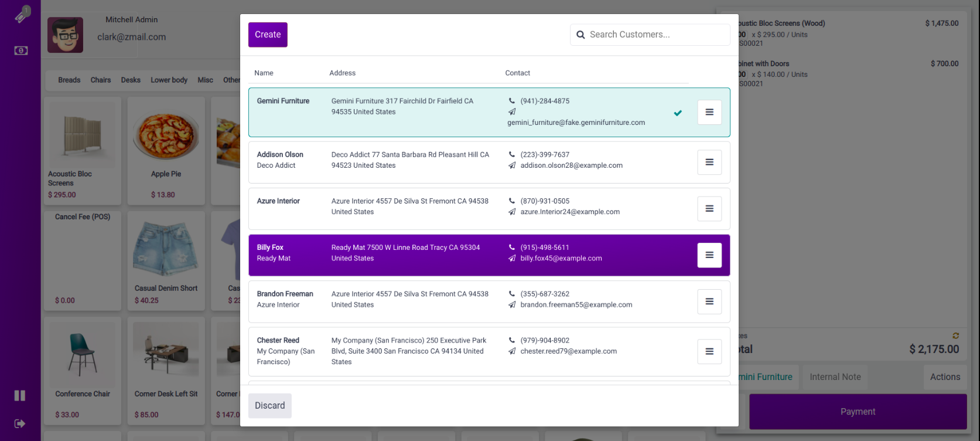980x441 pixels.
Task: Click the refresh taxes icon above total
Action: tap(955, 335)
